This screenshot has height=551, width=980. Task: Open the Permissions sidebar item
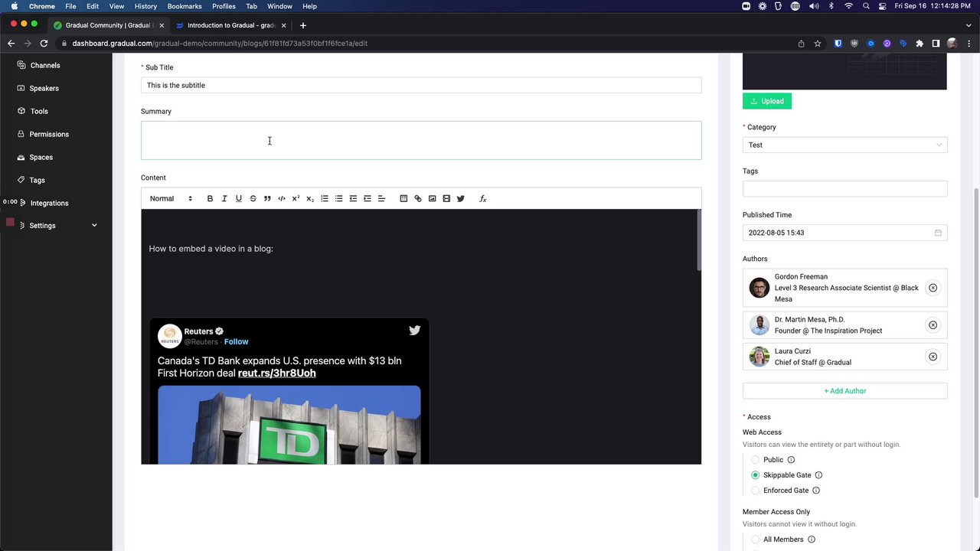click(49, 135)
